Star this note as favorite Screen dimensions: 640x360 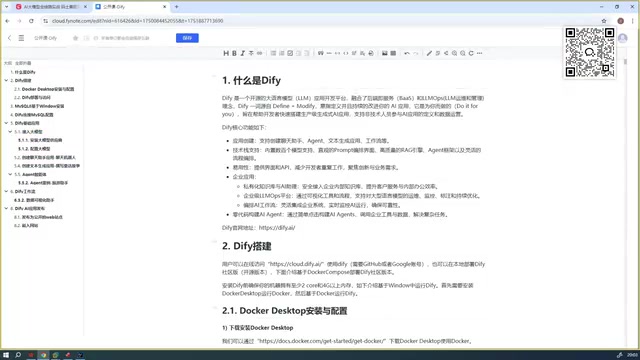(x=76, y=38)
